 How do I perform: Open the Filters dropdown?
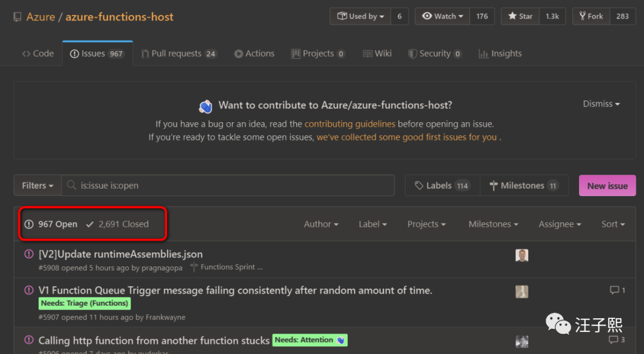click(x=38, y=185)
